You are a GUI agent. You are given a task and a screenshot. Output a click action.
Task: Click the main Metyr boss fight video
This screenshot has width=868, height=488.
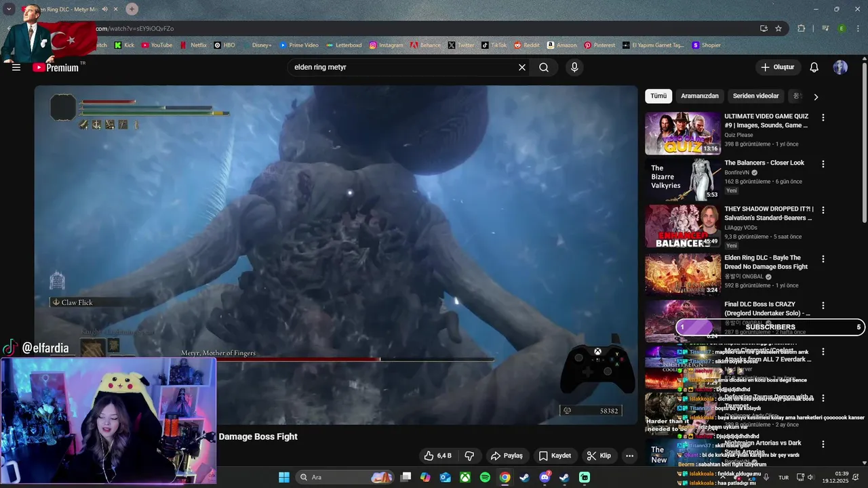[336, 254]
